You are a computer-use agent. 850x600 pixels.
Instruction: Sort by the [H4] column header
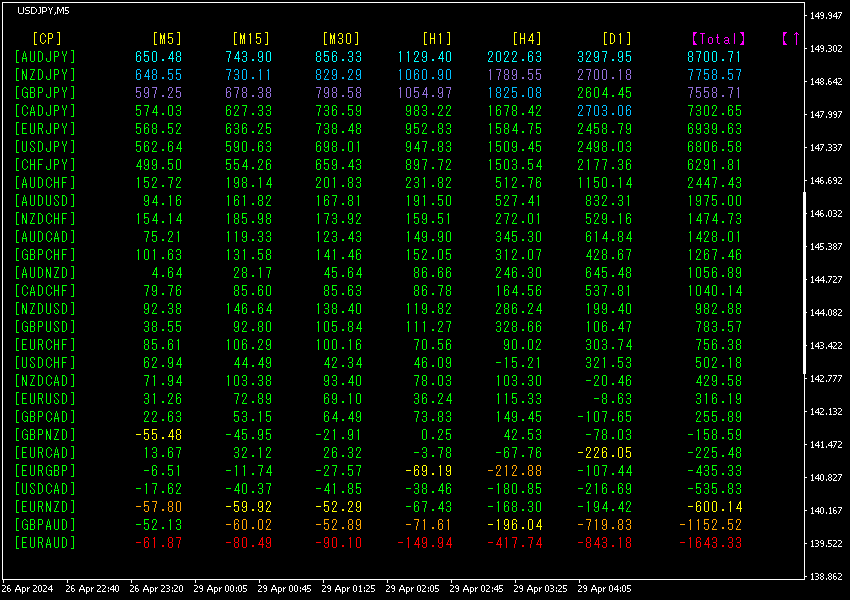click(x=527, y=38)
